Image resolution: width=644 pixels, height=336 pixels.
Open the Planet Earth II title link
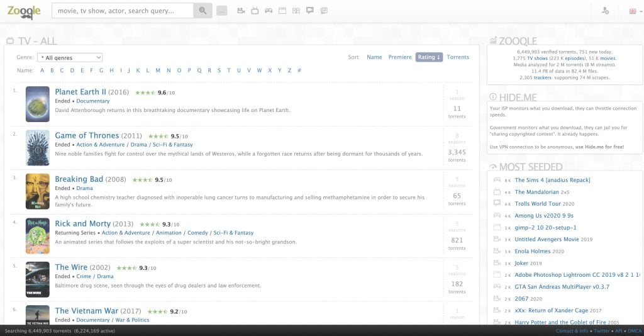(80, 92)
